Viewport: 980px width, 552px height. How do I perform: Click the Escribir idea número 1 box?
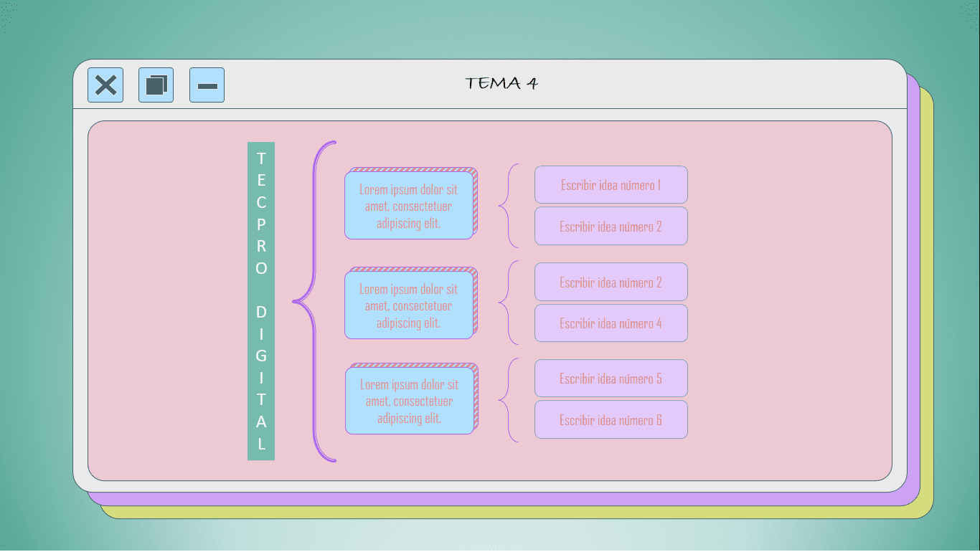pos(611,185)
